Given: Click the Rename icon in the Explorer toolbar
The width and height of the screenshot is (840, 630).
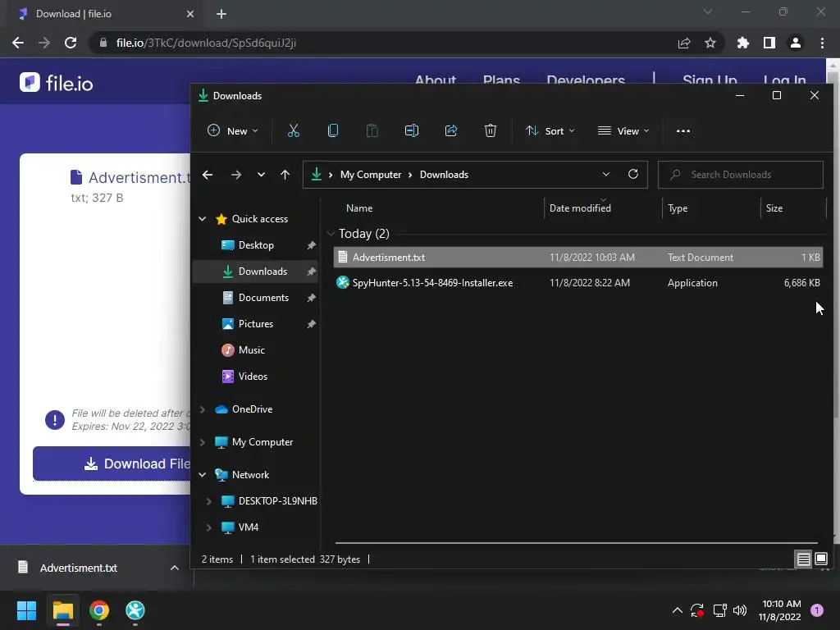Looking at the screenshot, I should tap(412, 130).
